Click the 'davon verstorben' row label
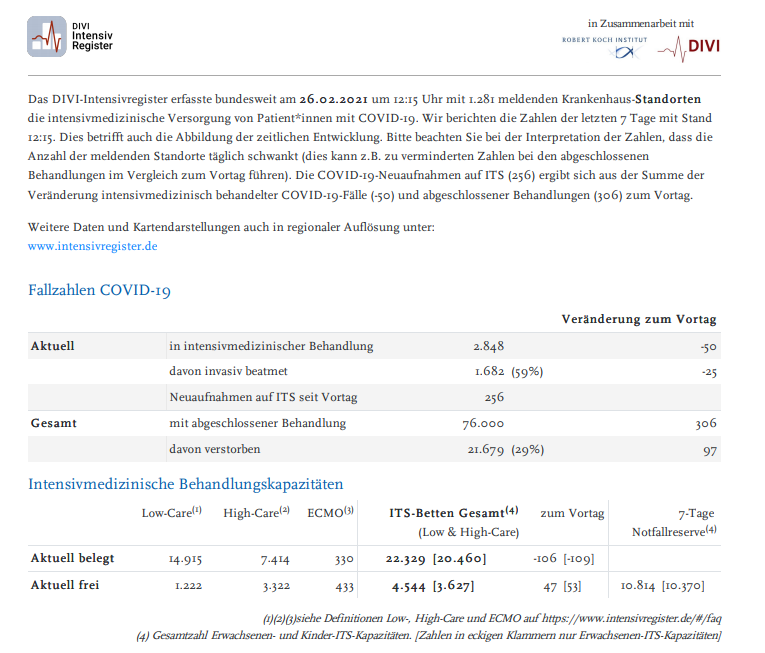The width and height of the screenshot is (765, 653). (x=216, y=449)
